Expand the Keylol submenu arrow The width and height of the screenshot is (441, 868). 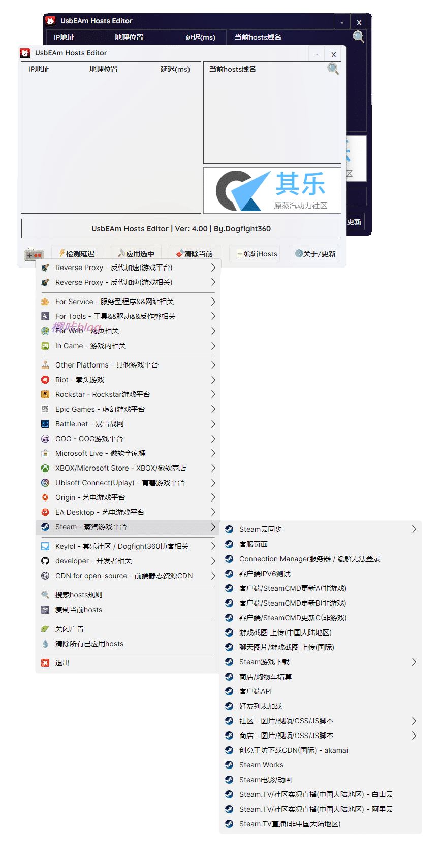213,546
